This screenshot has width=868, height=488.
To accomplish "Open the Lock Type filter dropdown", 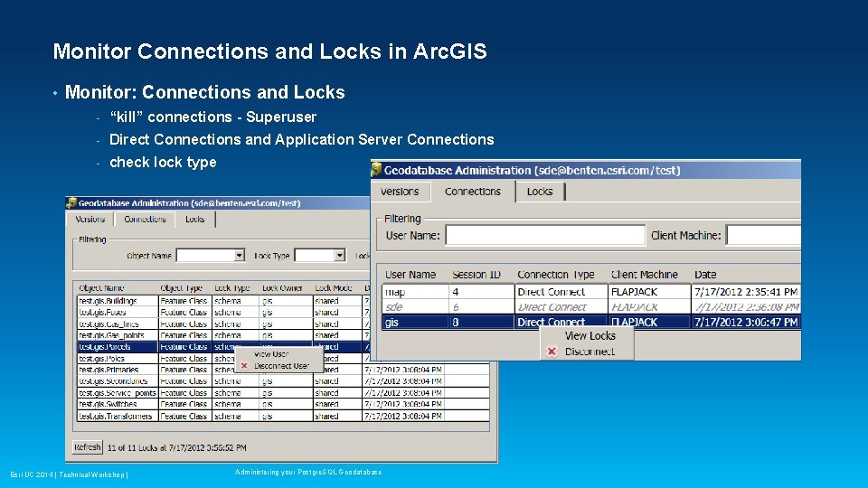I will [x=339, y=255].
